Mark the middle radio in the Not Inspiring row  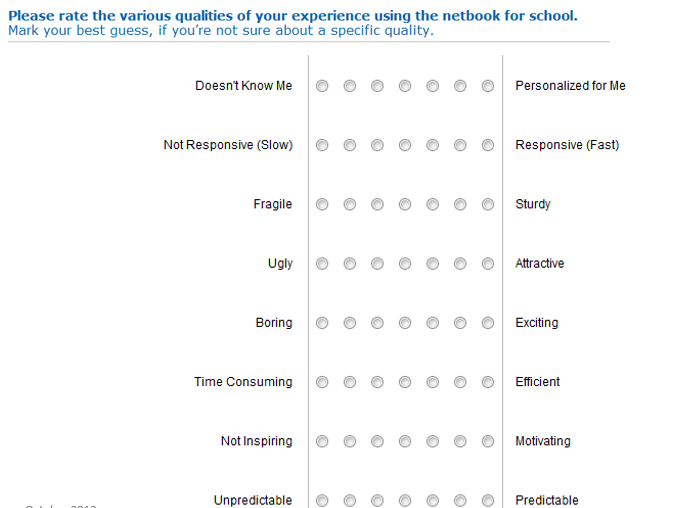click(x=405, y=441)
